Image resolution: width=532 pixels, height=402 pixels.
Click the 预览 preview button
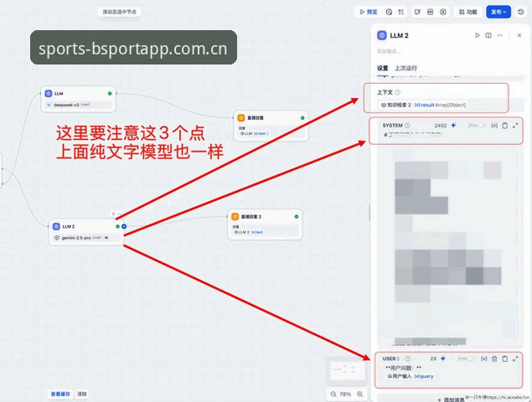(x=369, y=12)
